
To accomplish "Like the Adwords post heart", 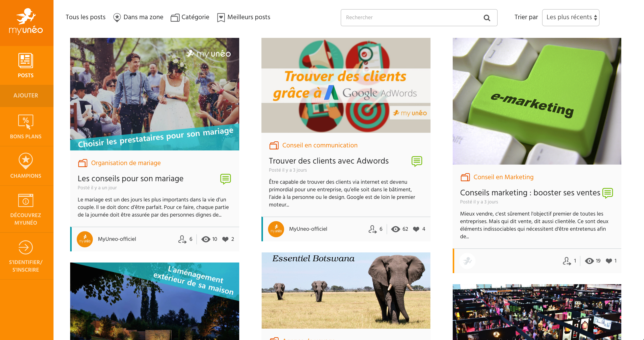I will pos(416,229).
